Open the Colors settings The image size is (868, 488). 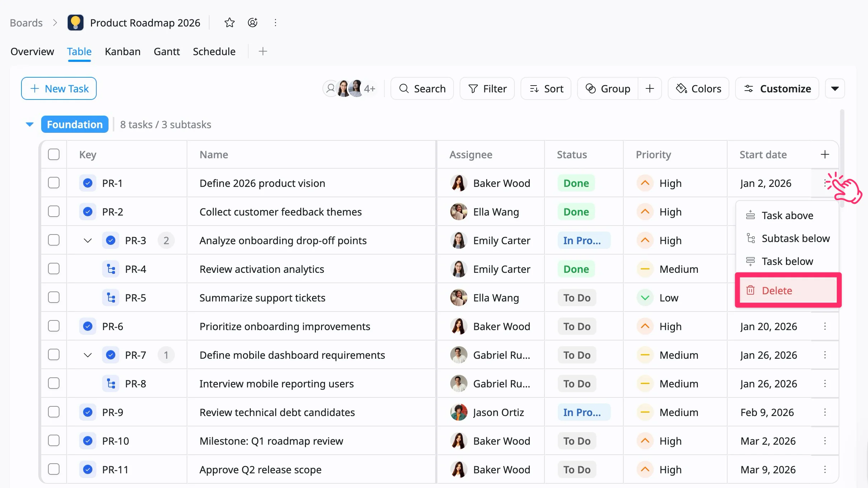(x=699, y=88)
